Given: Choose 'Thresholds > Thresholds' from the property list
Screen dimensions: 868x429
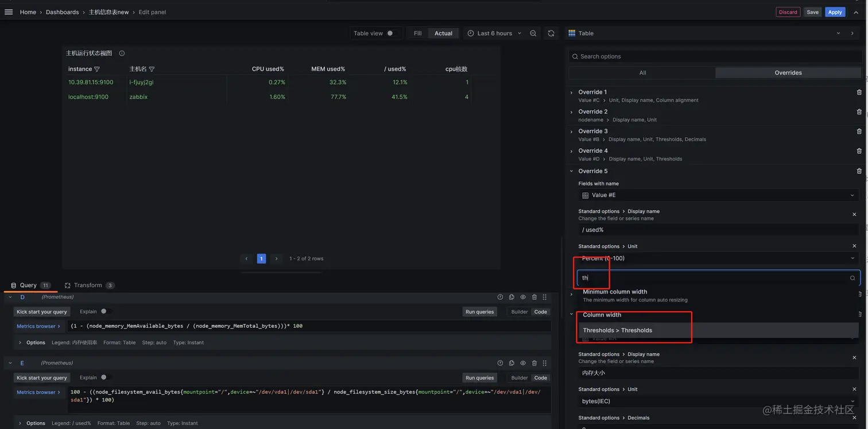Looking at the screenshot, I should click(x=718, y=330).
